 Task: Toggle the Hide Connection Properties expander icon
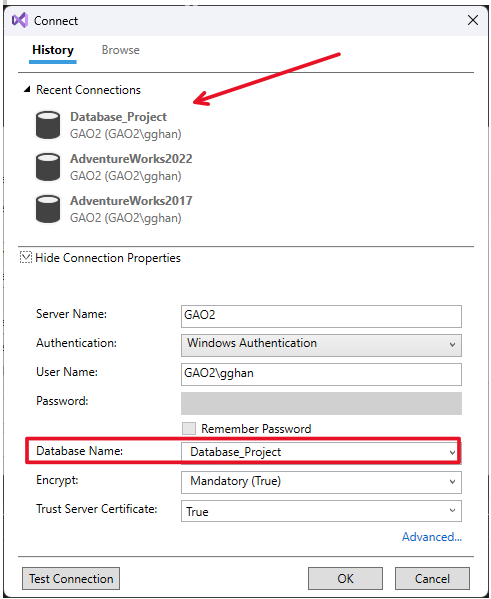click(26, 257)
